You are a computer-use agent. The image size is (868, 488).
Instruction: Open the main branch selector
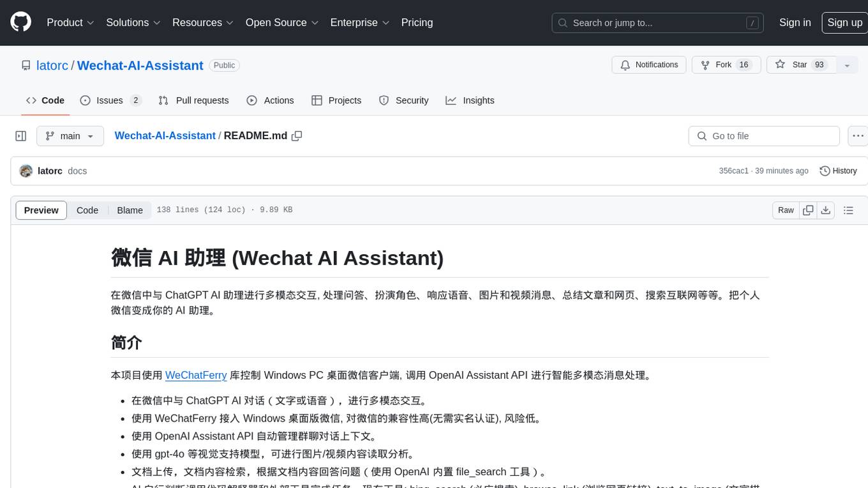(x=70, y=136)
